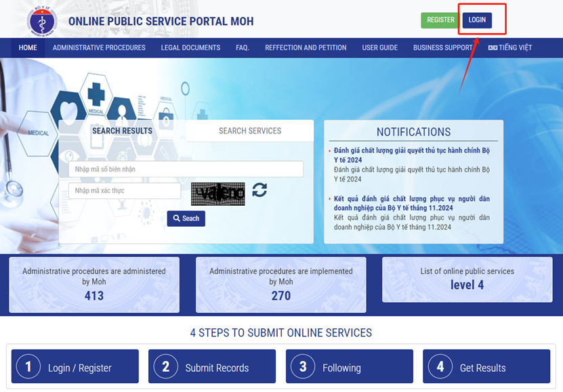Click the REGISTER button
563x392 pixels.
pyautogui.click(x=440, y=20)
